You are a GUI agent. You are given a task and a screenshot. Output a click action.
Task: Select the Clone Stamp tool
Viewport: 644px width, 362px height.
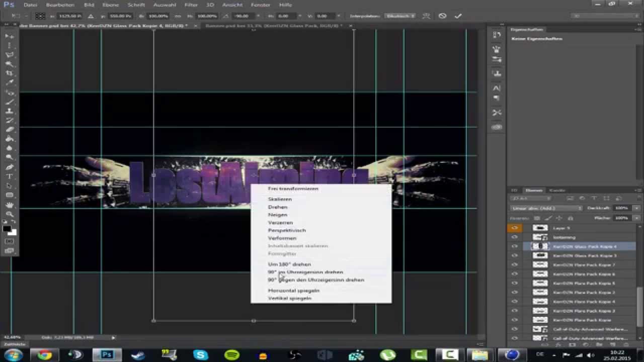[x=10, y=111]
